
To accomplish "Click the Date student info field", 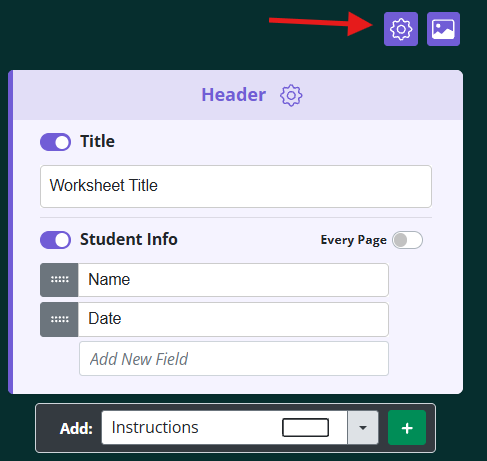I will click(x=233, y=319).
